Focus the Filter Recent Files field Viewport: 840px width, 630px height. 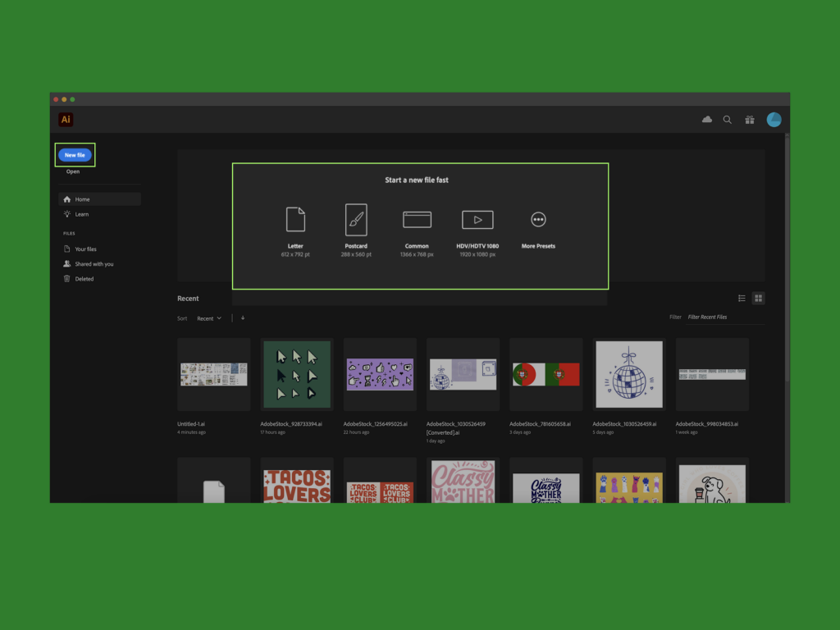click(726, 317)
